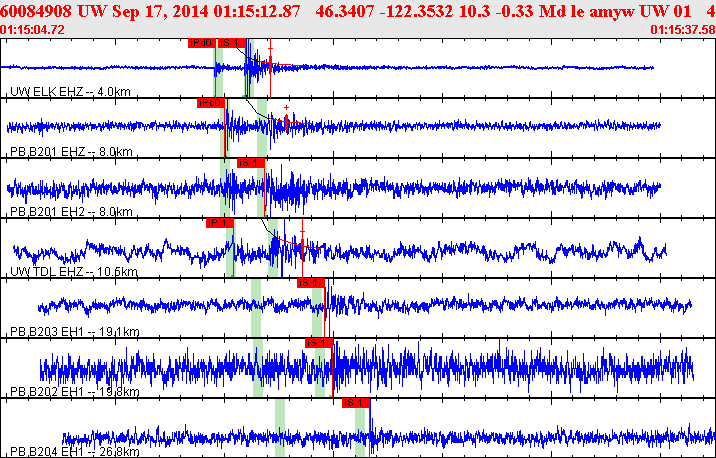This screenshot has width=716, height=458.
Task: Click the predicted P green bar on B202 EH1 trace
Action: click(258, 368)
